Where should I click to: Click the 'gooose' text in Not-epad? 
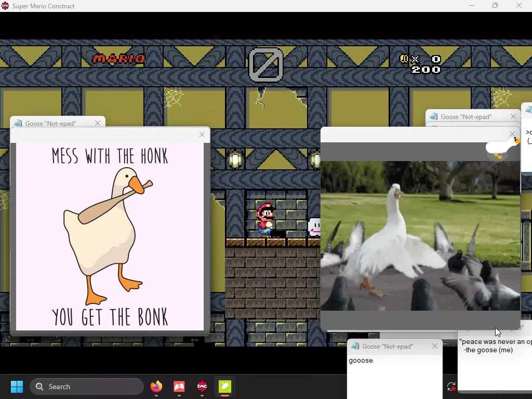click(361, 361)
